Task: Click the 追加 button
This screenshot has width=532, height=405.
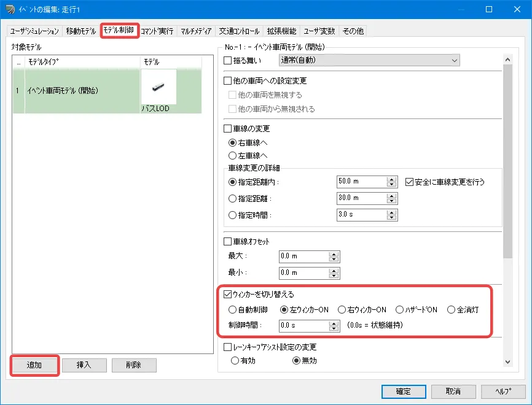Action: [34, 364]
